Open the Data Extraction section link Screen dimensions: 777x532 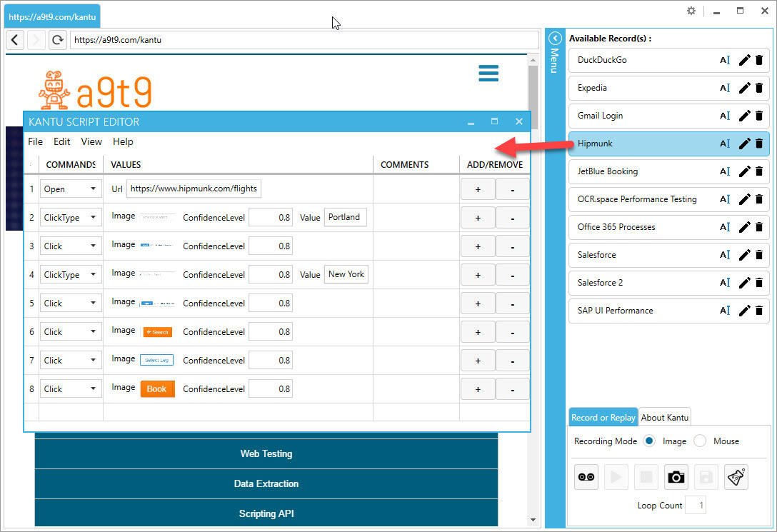click(x=266, y=483)
